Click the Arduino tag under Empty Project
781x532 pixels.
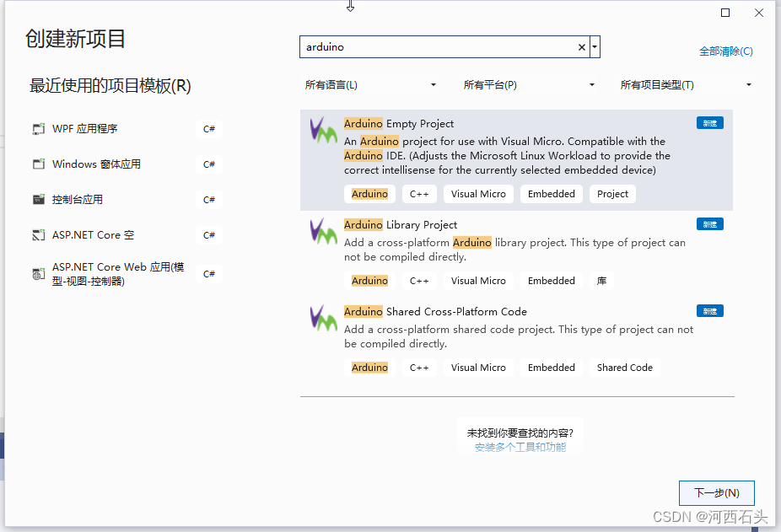click(x=369, y=194)
